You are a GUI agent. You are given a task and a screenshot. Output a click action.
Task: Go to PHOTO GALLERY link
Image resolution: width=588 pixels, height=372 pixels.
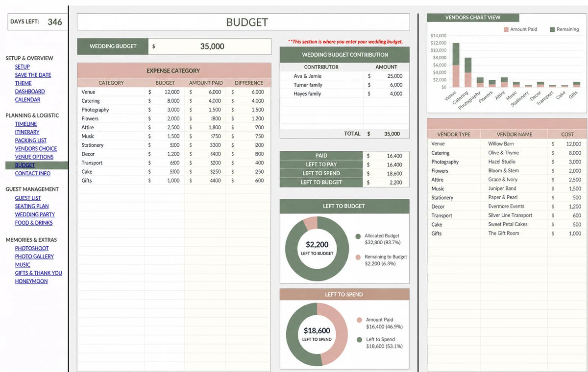click(x=34, y=256)
